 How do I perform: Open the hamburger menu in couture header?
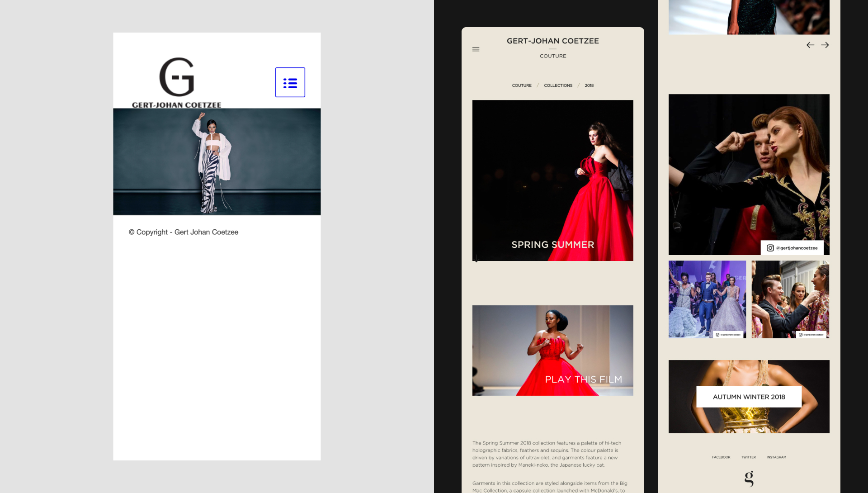coord(476,49)
